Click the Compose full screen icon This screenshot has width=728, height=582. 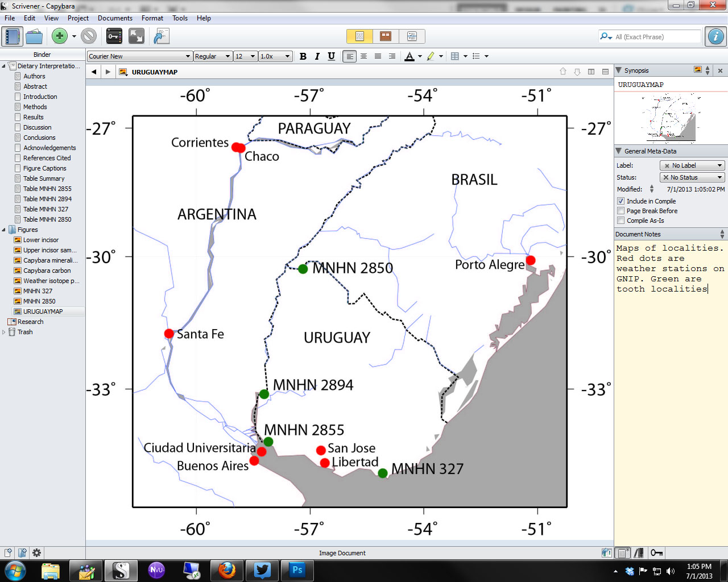136,36
